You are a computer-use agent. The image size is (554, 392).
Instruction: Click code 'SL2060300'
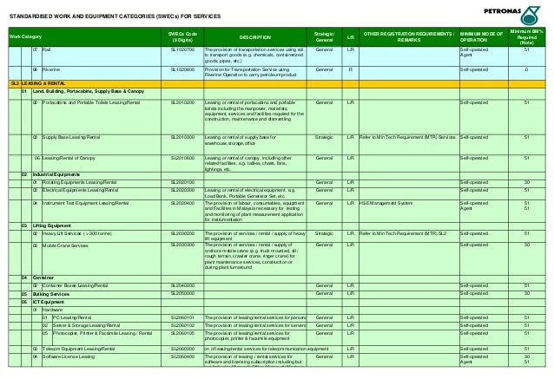tap(182, 349)
